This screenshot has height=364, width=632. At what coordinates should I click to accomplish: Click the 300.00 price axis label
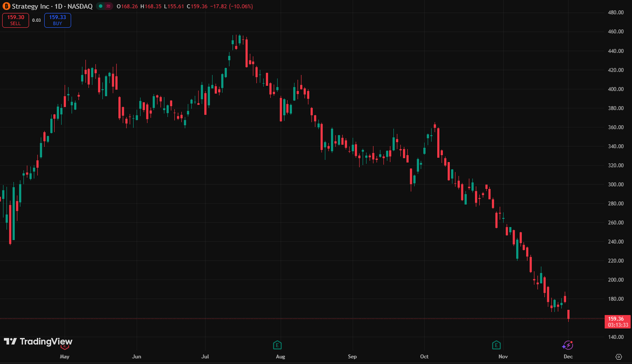click(616, 185)
